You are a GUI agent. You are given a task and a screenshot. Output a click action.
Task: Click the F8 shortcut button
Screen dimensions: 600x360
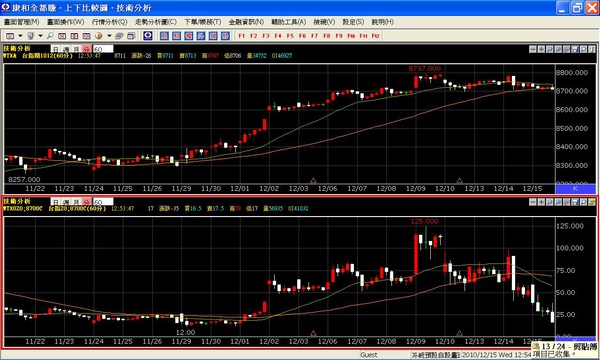(x=327, y=36)
